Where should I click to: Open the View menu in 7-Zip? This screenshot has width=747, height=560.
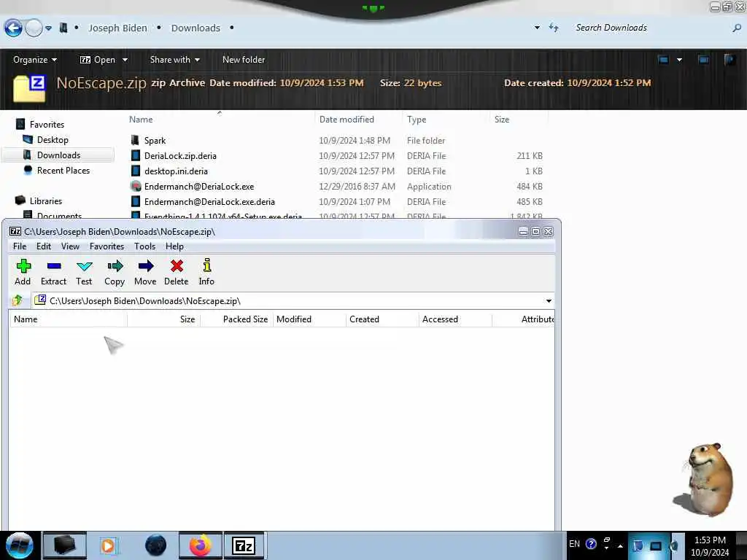[x=70, y=246]
